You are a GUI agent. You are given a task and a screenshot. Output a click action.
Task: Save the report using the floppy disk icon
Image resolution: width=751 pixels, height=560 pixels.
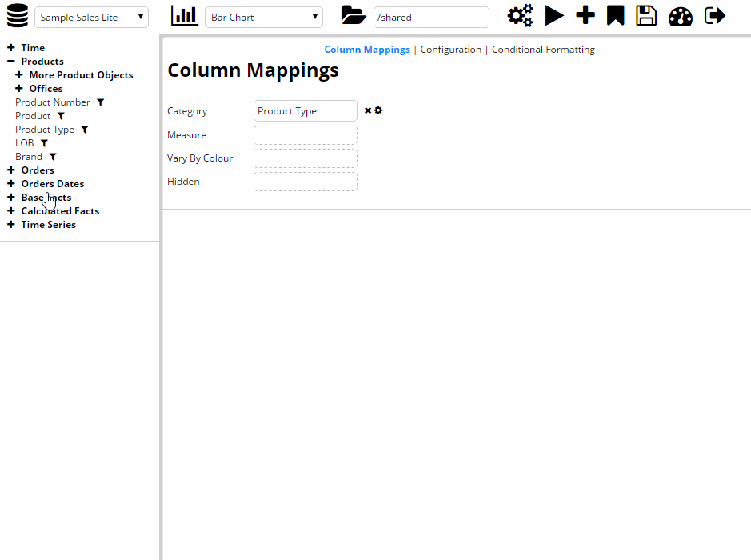point(646,15)
